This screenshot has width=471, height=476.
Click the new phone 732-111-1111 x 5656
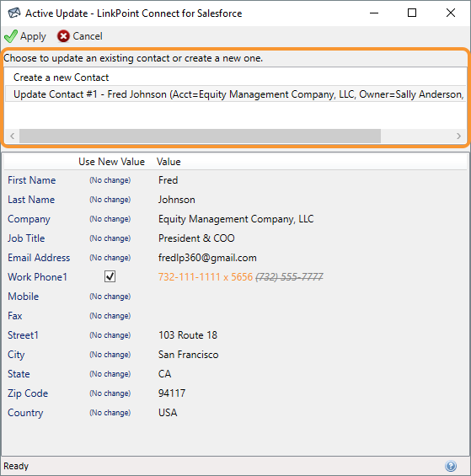[206, 277]
